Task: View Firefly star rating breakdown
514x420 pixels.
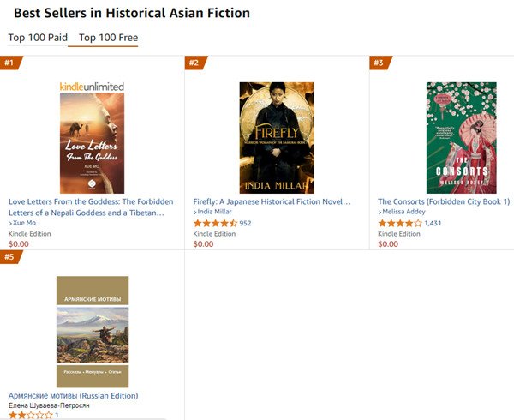Action: point(215,223)
